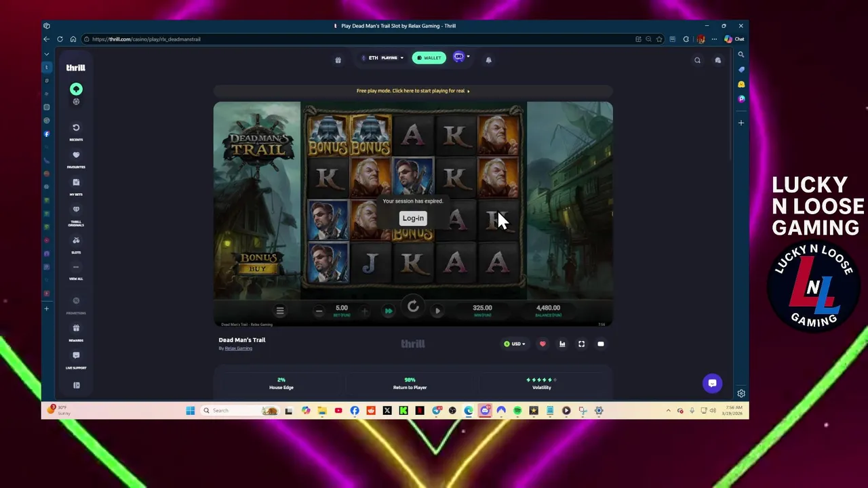Open browser sidebar settings gear
Screen dimensions: 868x488
pos(741,393)
